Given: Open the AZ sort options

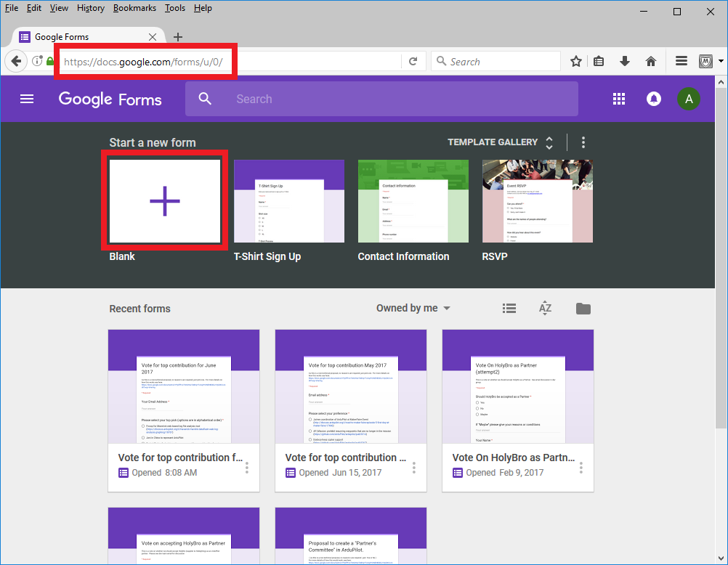Looking at the screenshot, I should point(545,309).
